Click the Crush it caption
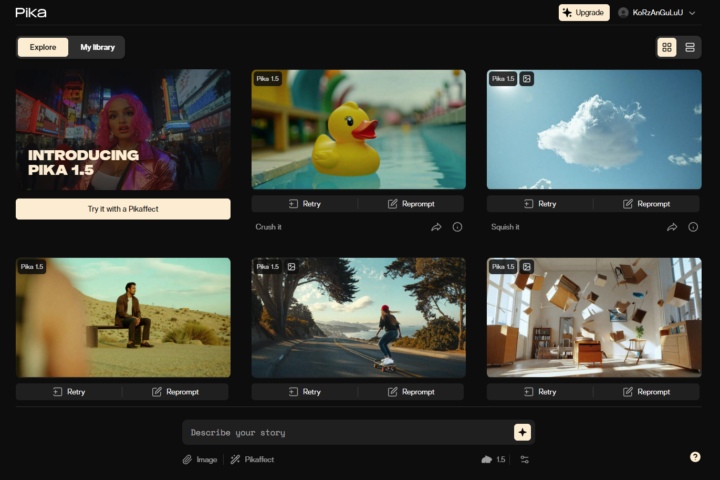The image size is (720, 480). click(x=269, y=227)
